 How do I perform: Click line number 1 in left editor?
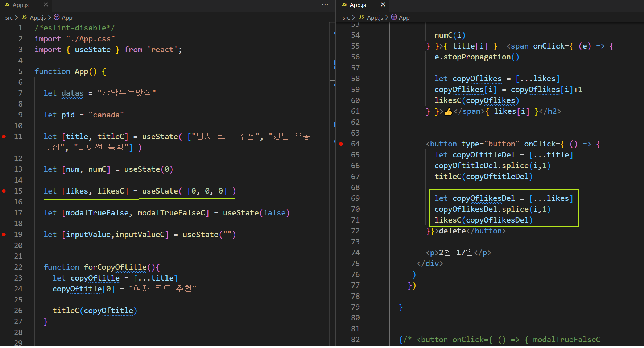click(20, 28)
